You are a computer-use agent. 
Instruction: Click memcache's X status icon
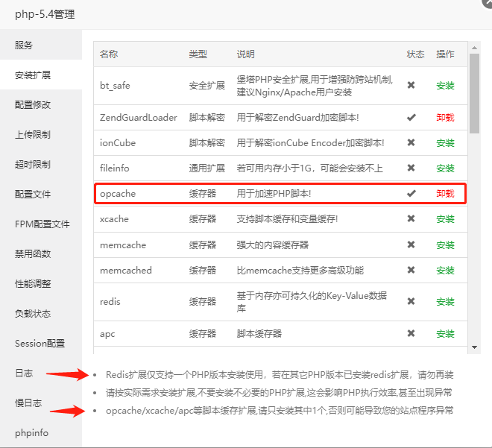pyautogui.click(x=411, y=244)
